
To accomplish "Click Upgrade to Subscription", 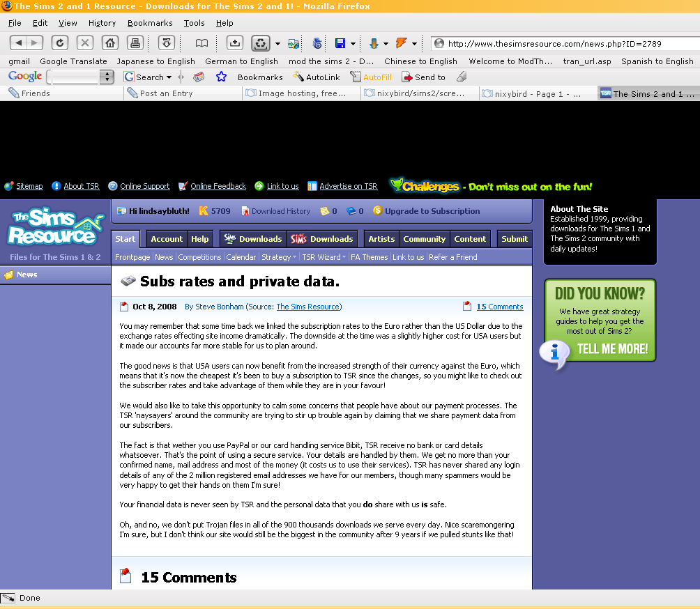I will [432, 211].
